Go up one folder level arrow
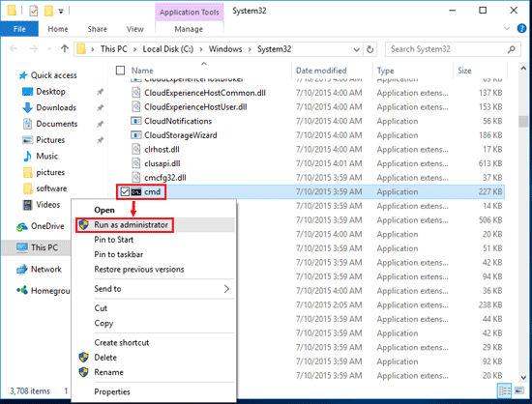 [x=65, y=48]
